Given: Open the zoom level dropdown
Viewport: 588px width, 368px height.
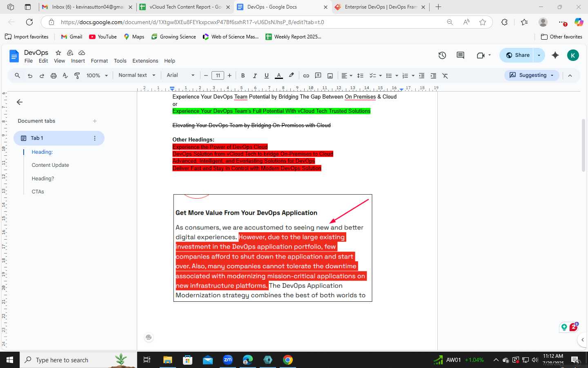Looking at the screenshot, I should point(97,76).
